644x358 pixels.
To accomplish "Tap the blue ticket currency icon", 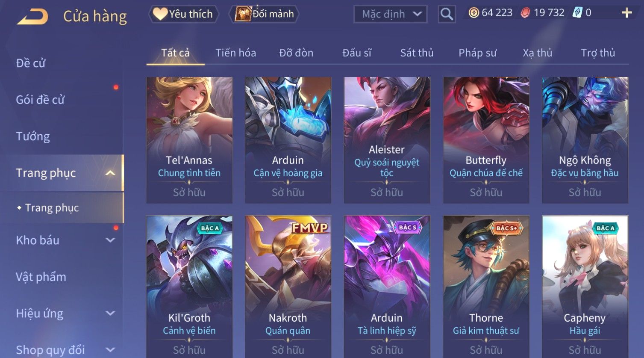I will tap(577, 13).
